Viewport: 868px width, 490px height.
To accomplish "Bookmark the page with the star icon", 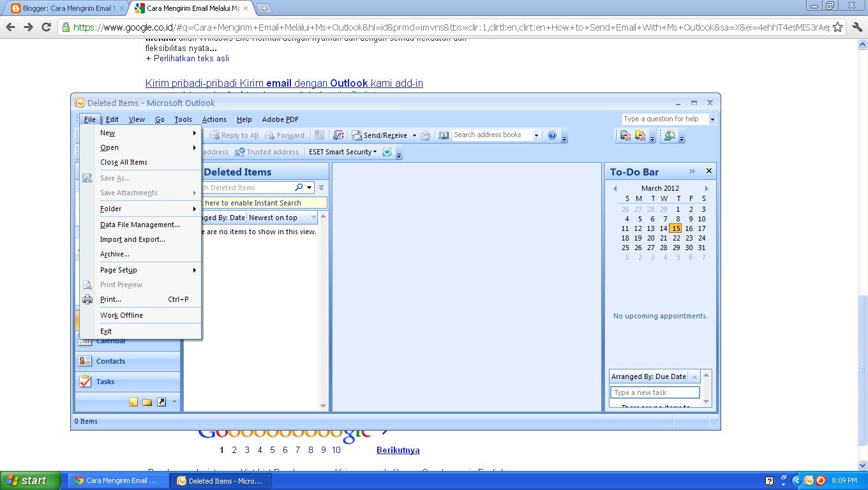I will pyautogui.click(x=838, y=27).
